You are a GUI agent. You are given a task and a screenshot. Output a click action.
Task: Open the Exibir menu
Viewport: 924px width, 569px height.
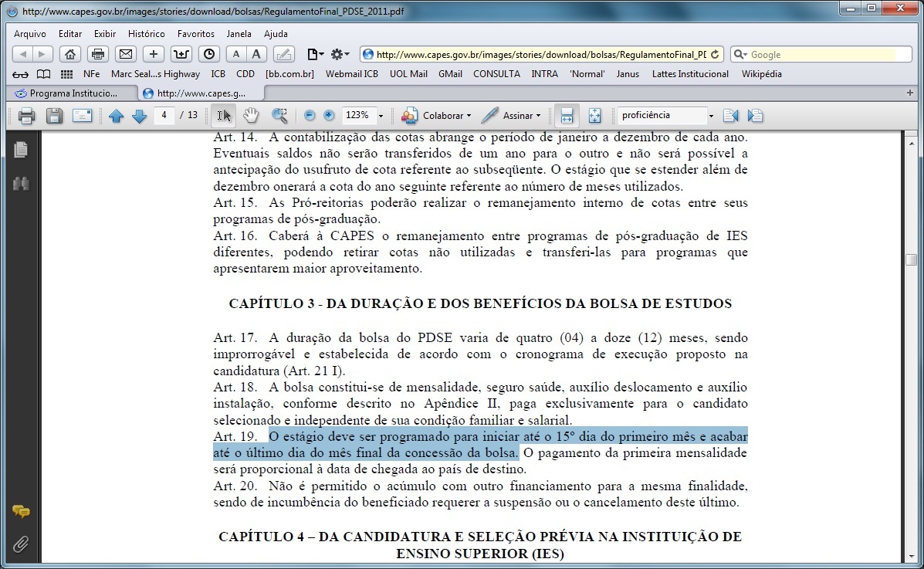click(105, 34)
